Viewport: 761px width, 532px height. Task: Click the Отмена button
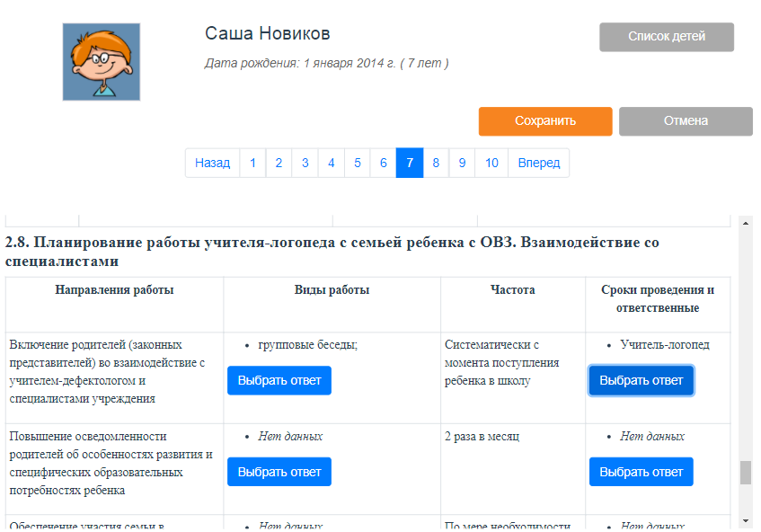685,121
